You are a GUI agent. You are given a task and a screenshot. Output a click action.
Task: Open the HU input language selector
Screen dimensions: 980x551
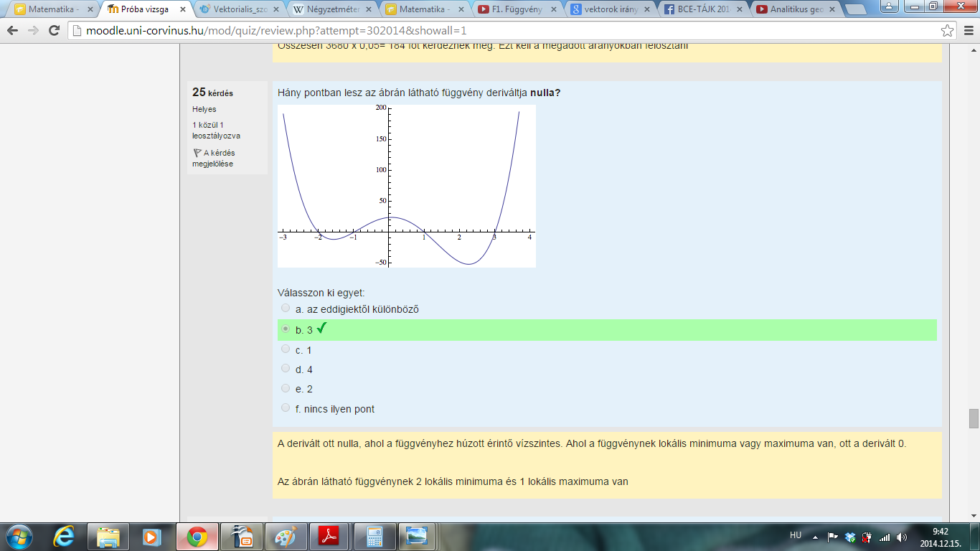click(x=795, y=535)
